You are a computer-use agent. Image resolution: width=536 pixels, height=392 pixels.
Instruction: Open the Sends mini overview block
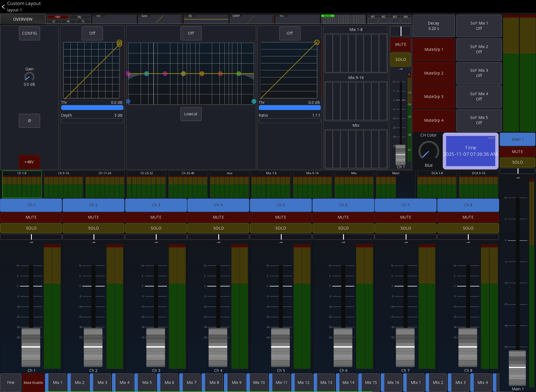point(343,19)
